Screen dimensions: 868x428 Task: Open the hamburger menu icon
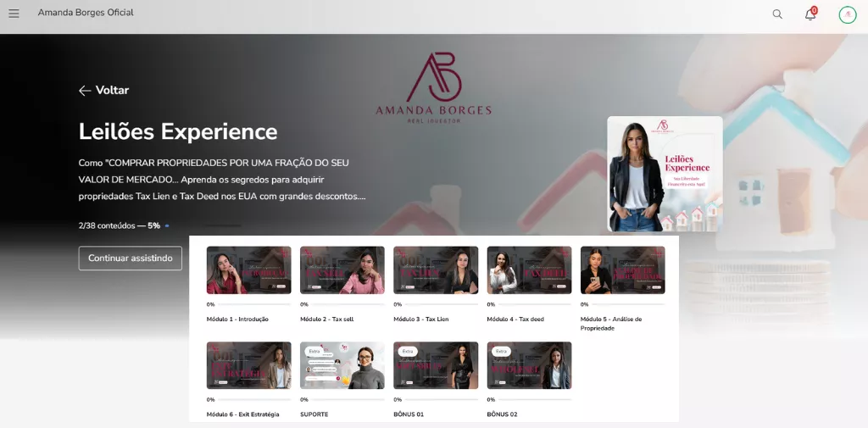click(x=14, y=14)
